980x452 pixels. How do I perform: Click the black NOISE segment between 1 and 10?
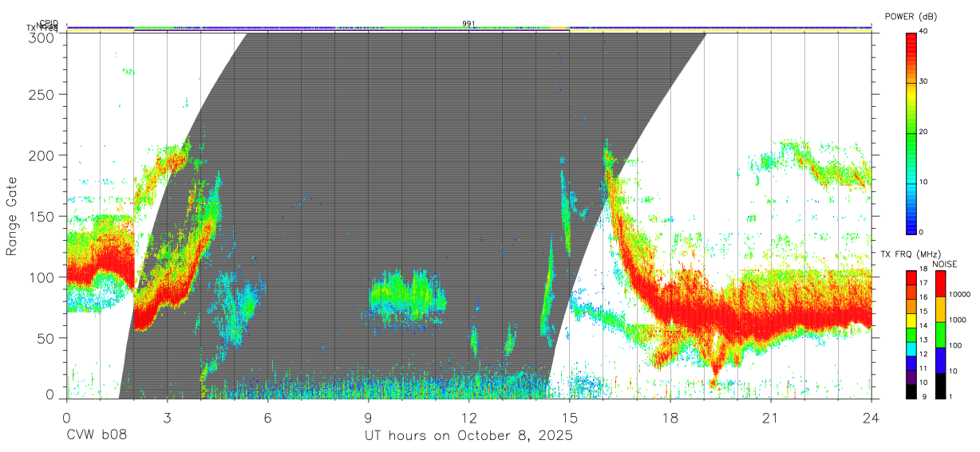pos(941,385)
